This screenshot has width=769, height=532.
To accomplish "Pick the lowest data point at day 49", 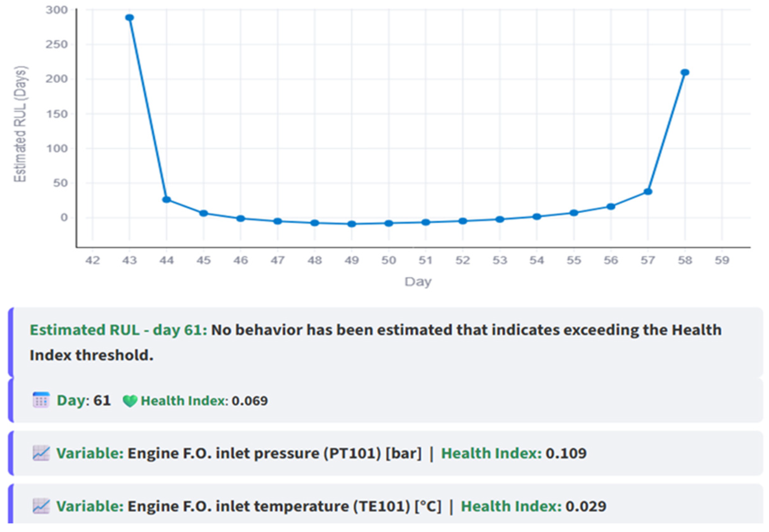I will [352, 224].
